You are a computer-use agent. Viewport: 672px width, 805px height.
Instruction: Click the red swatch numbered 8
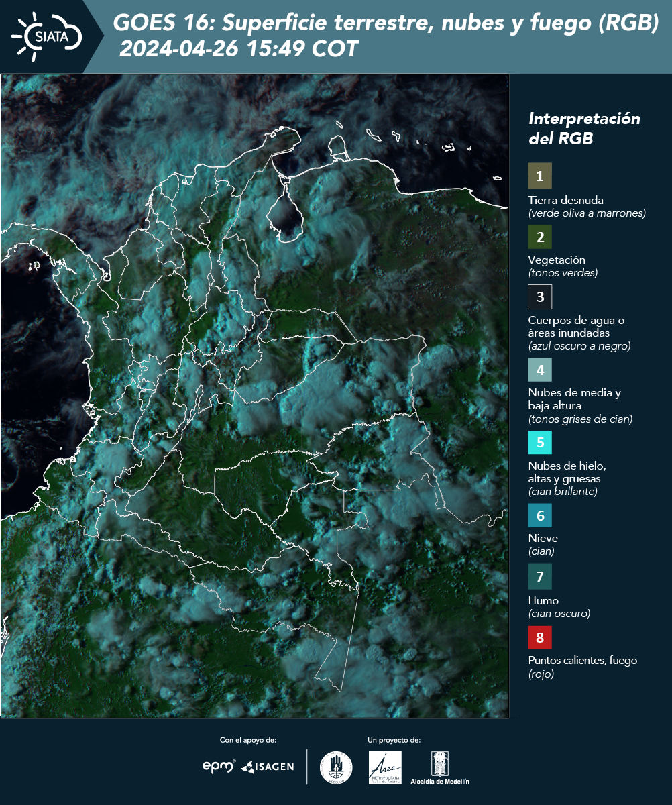coord(540,637)
